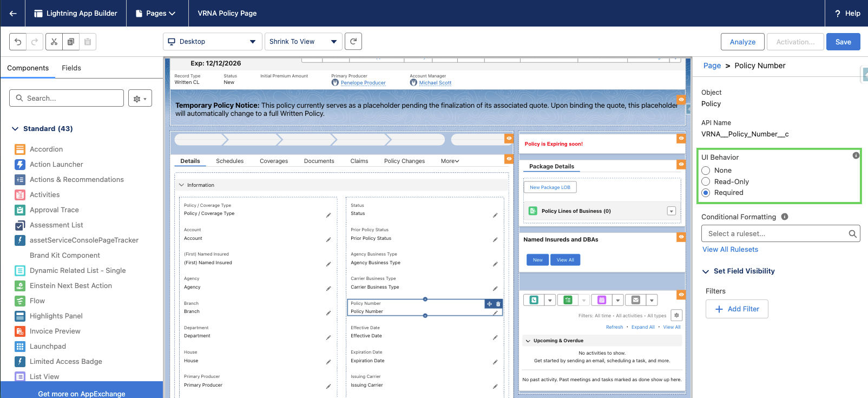Collapse the Information section
Viewport: 868px width, 398px height.
point(182,185)
